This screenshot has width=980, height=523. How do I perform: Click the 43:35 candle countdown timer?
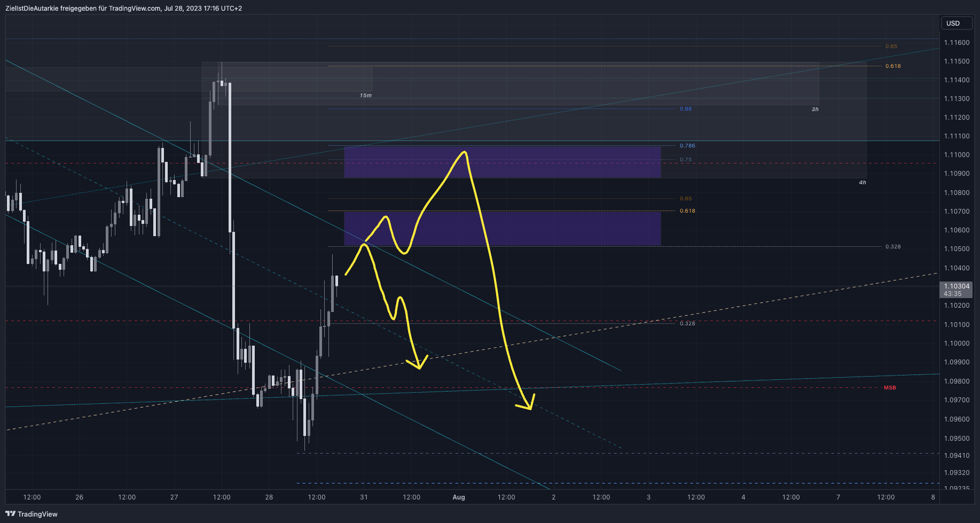pyautogui.click(x=953, y=294)
